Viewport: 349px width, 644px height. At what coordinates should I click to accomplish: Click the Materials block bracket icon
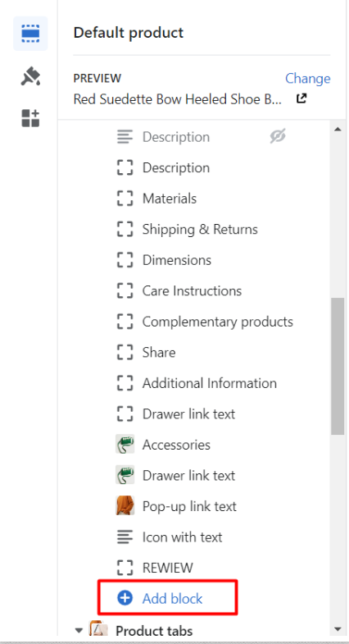tap(125, 199)
